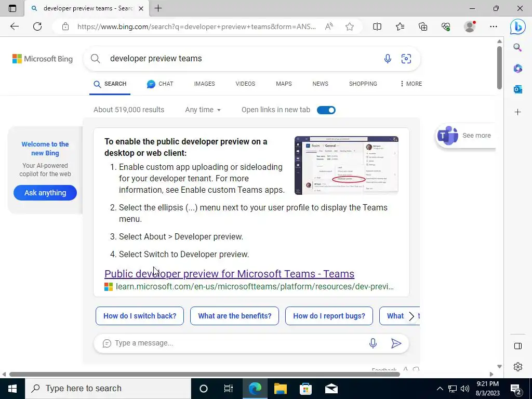The width and height of the screenshot is (532, 399).
Task: Show more suggested questions arrow
Action: 411,316
